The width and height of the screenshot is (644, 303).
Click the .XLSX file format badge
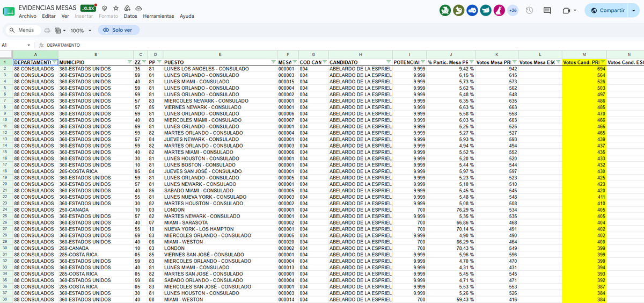pyautogui.click(x=88, y=9)
